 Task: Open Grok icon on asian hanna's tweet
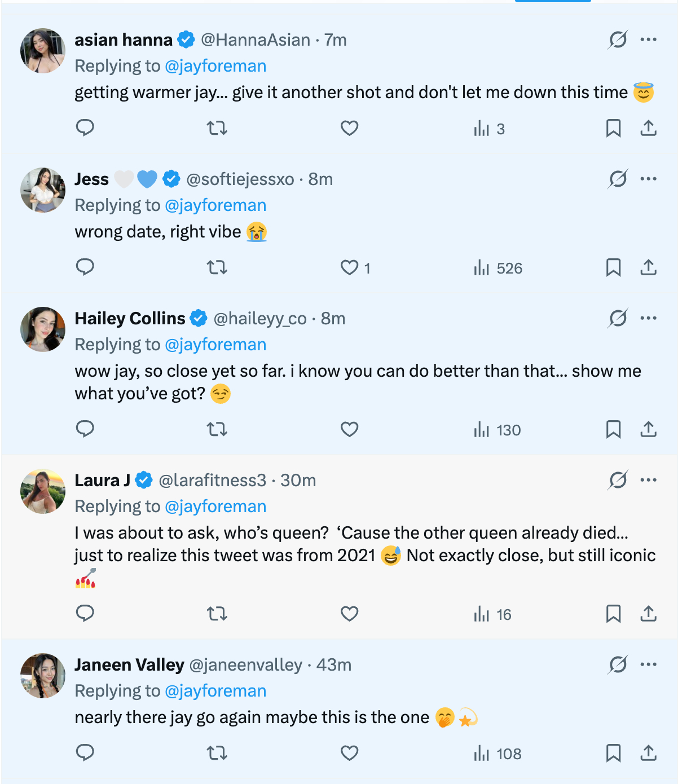[618, 40]
